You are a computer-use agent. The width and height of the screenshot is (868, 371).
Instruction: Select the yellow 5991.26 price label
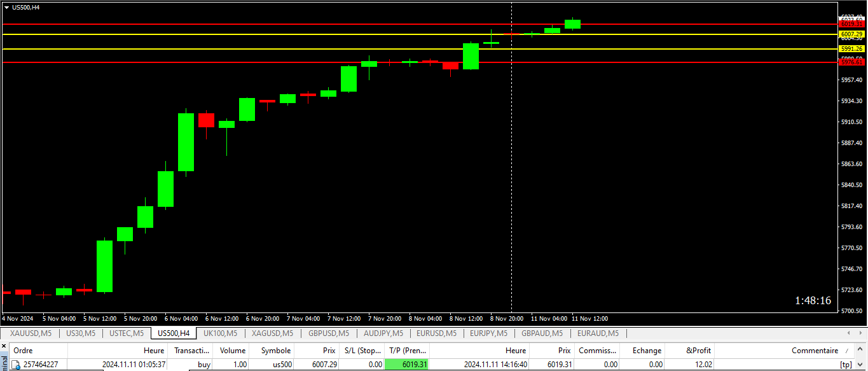851,48
